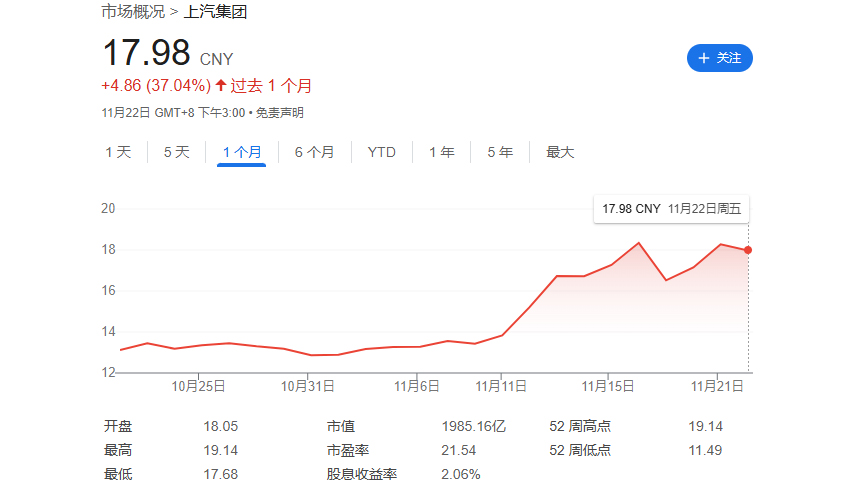
Task: Select the YTD range tab
Action: click(382, 152)
